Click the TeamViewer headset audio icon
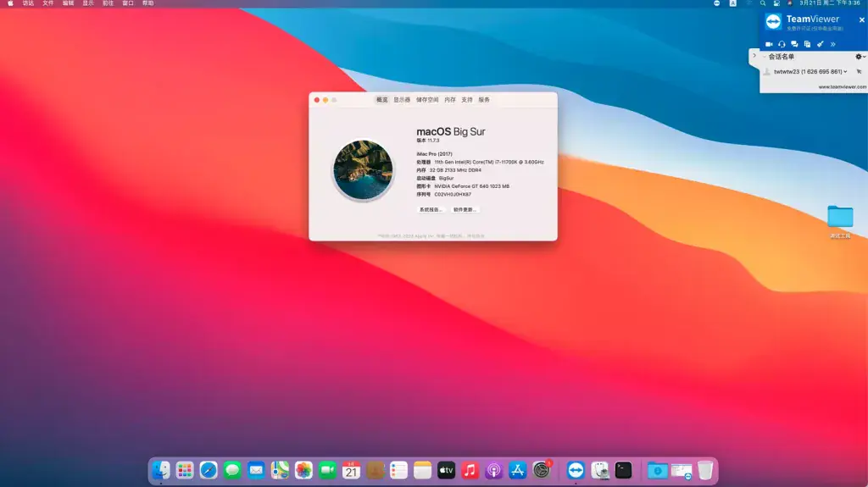 782,44
